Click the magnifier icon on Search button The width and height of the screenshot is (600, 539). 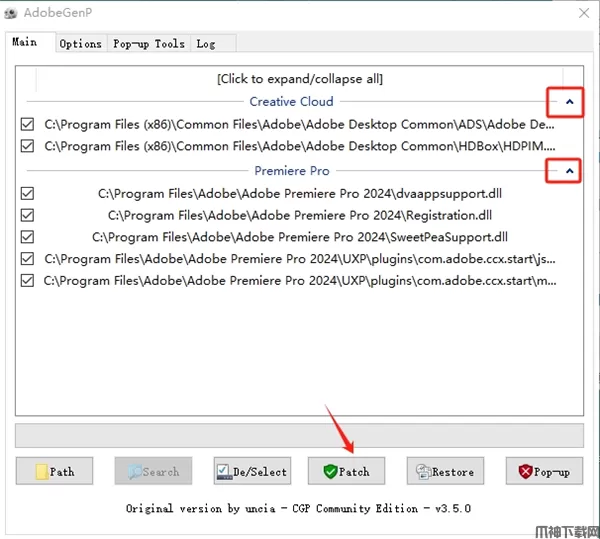click(135, 472)
